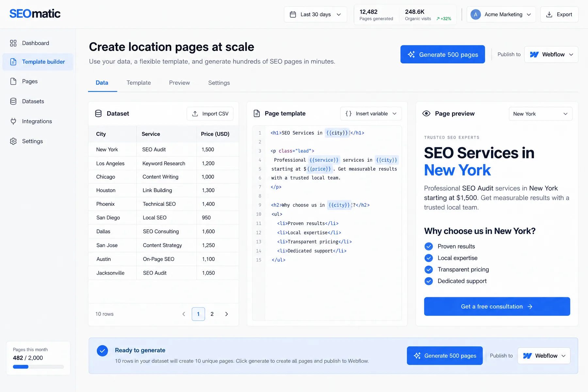
Task: Click the Ready to generate checkmark icon
Action: [x=102, y=351]
